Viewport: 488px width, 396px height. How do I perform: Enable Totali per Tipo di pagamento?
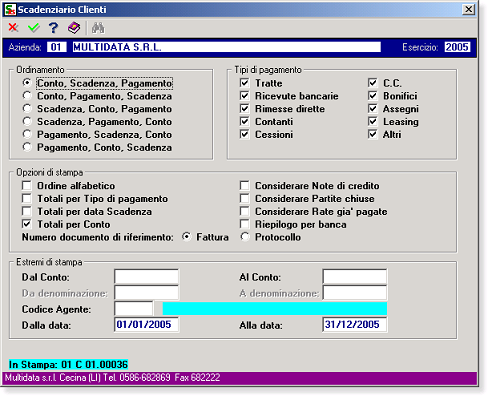click(27, 198)
